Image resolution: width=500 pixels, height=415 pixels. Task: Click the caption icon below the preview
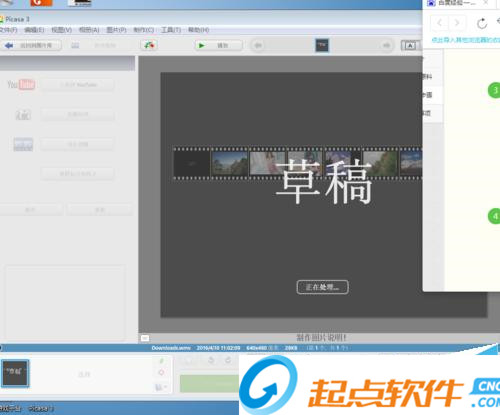click(x=145, y=338)
